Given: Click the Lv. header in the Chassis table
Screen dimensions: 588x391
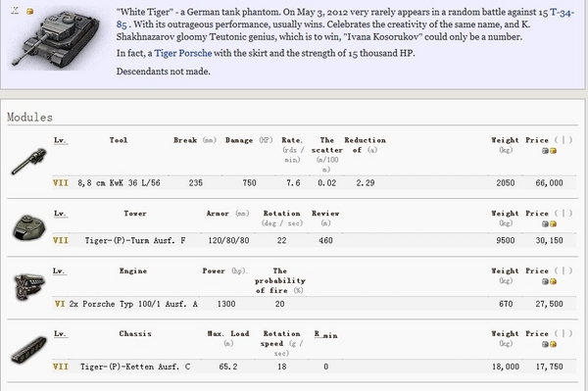Looking at the screenshot, I should click(x=60, y=333).
